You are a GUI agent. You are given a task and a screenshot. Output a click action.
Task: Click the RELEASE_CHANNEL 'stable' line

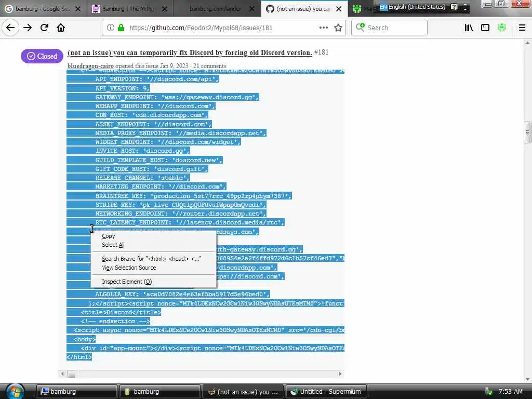click(x=142, y=178)
